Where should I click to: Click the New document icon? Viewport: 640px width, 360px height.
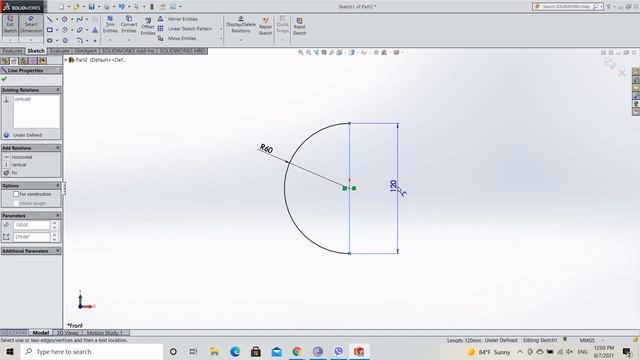pyautogui.click(x=61, y=7)
